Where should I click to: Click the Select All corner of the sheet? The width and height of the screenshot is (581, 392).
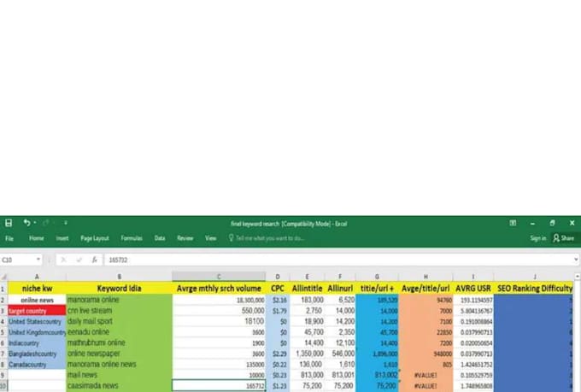[x=3, y=278]
